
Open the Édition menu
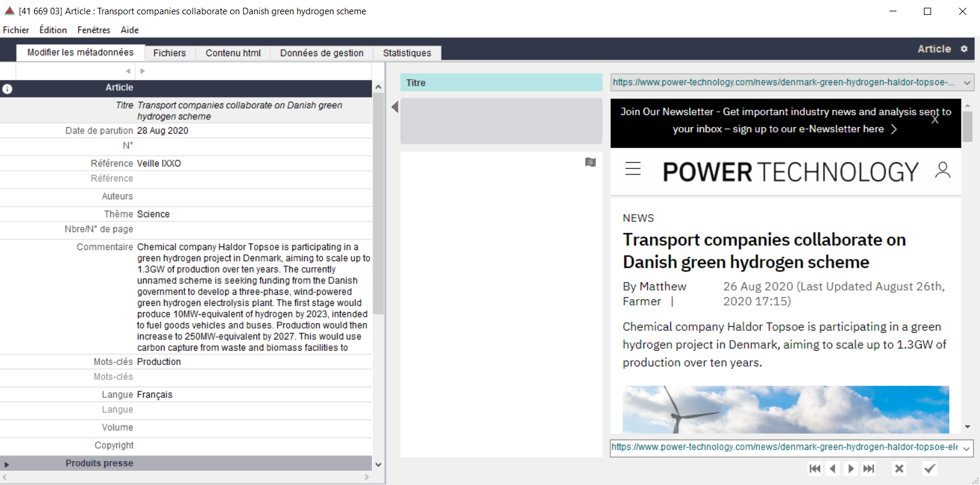[53, 30]
